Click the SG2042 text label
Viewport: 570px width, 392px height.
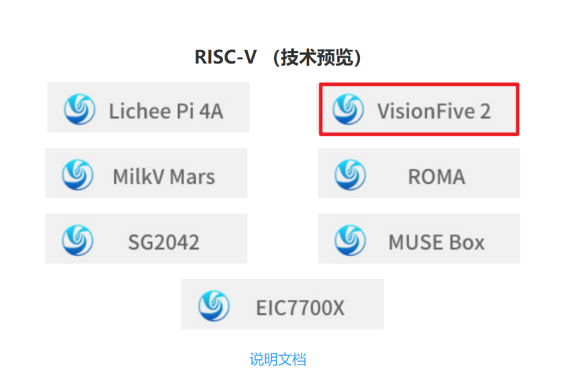pos(163,242)
